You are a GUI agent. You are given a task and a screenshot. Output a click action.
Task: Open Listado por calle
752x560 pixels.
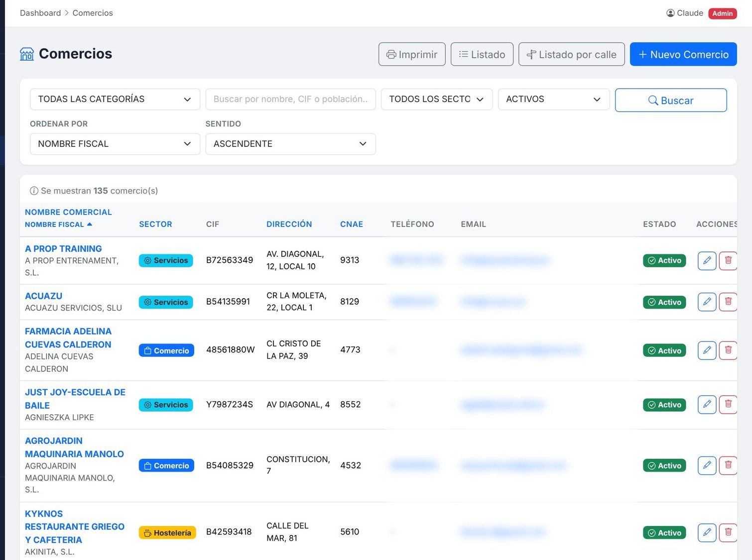572,54
